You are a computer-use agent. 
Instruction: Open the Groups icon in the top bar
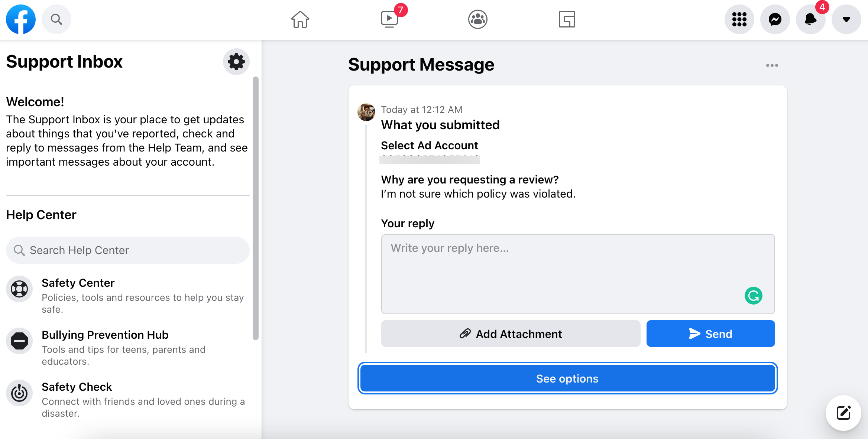477,19
